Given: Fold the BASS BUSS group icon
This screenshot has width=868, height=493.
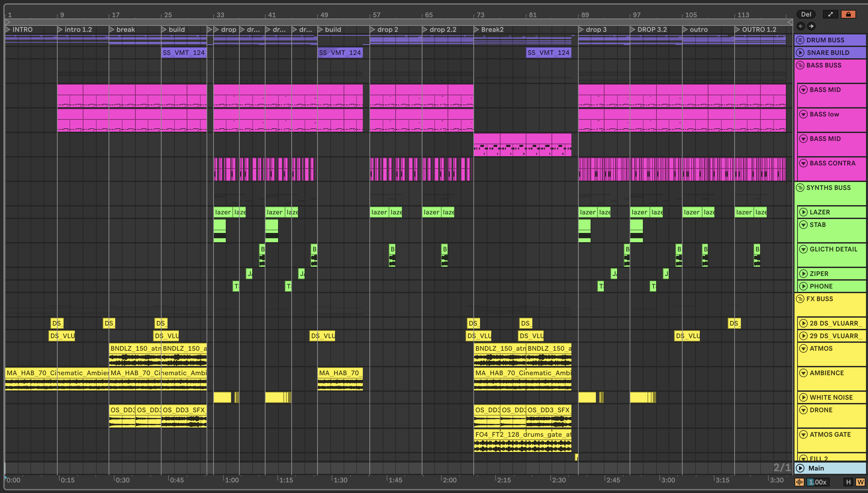Looking at the screenshot, I should [800, 66].
